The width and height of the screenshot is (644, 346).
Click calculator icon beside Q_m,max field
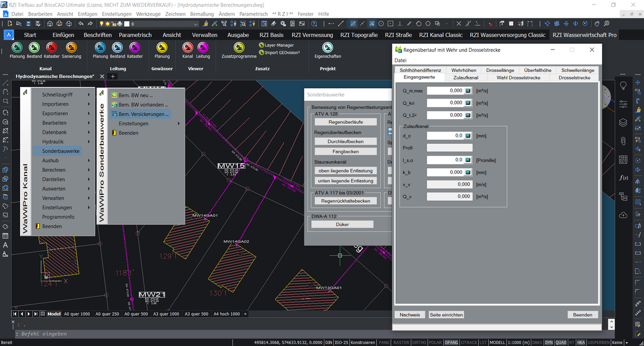point(468,91)
